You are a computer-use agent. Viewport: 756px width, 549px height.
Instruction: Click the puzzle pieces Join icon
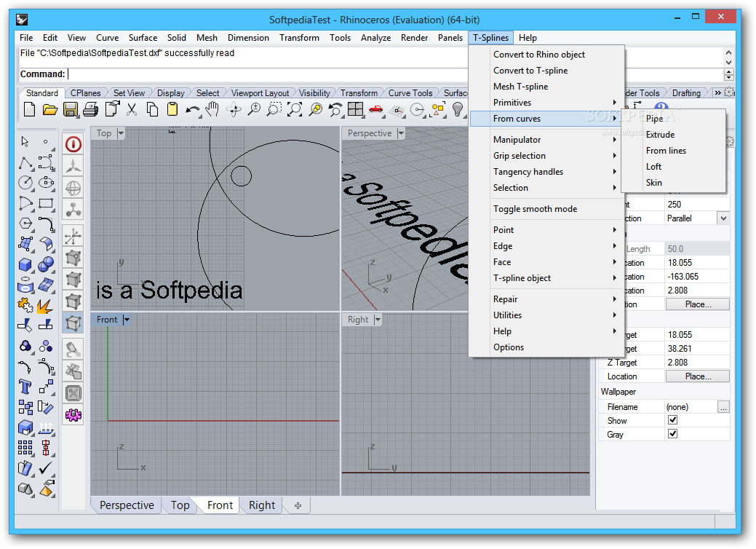coord(25,305)
